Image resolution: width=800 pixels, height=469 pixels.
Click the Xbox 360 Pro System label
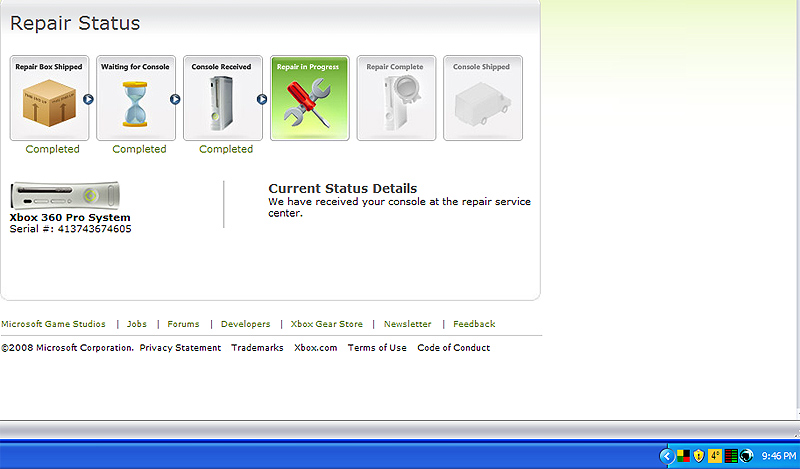70,217
